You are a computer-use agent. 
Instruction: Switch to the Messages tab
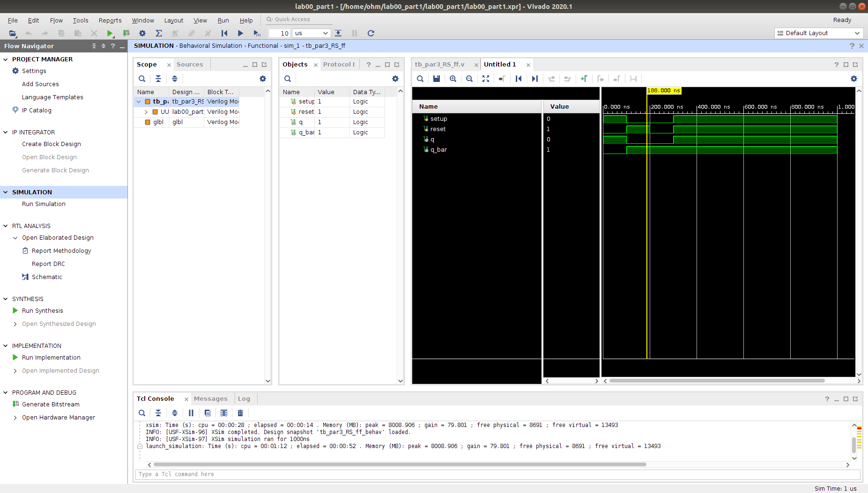(210, 399)
